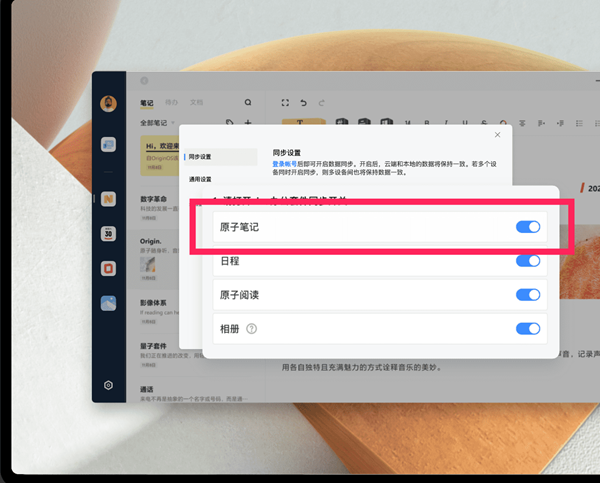Open the album mountain-picture icon in the sidebar
Image resolution: width=600 pixels, height=483 pixels.
108,303
